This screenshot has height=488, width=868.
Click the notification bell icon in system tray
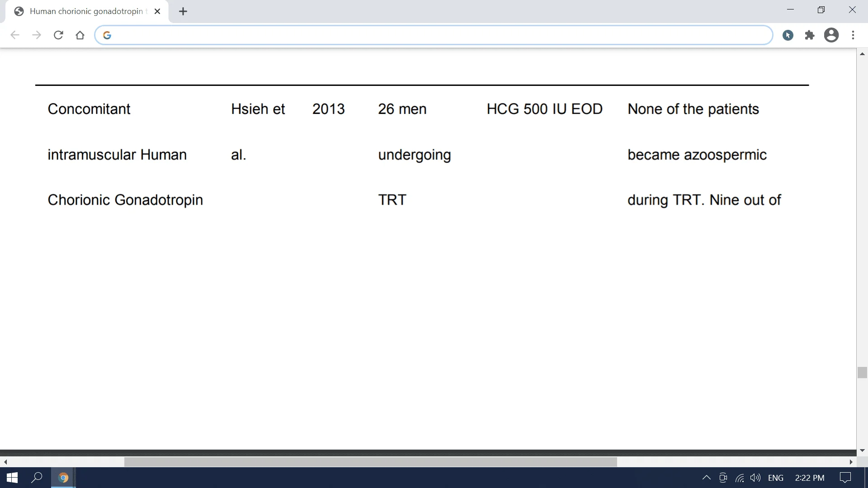pyautogui.click(x=847, y=477)
